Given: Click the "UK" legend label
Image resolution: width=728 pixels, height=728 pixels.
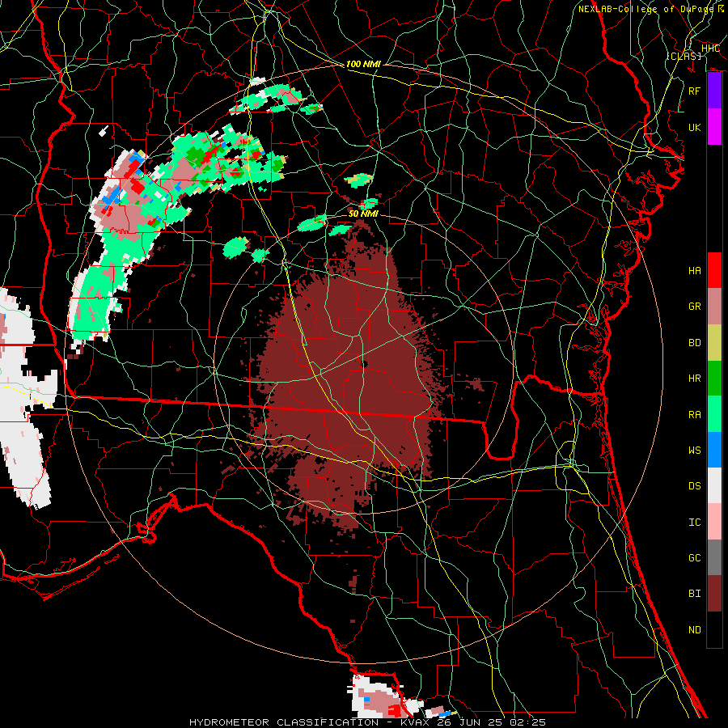Looking at the screenshot, I should [694, 127].
